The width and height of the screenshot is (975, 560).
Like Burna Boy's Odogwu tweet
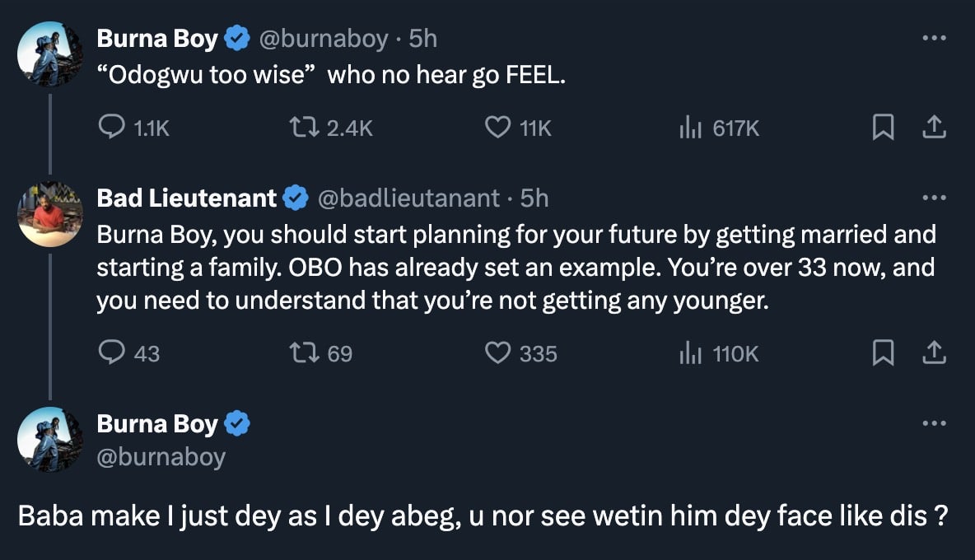[x=497, y=128]
